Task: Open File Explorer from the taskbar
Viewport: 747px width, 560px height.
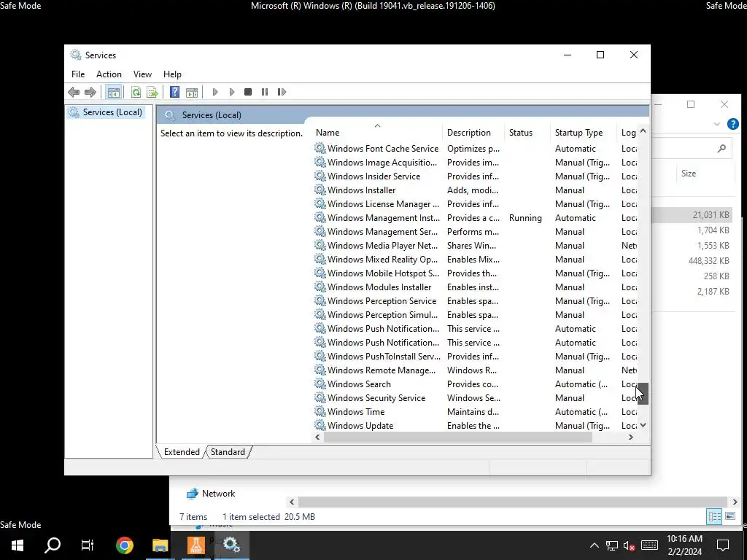Action: coord(160,545)
